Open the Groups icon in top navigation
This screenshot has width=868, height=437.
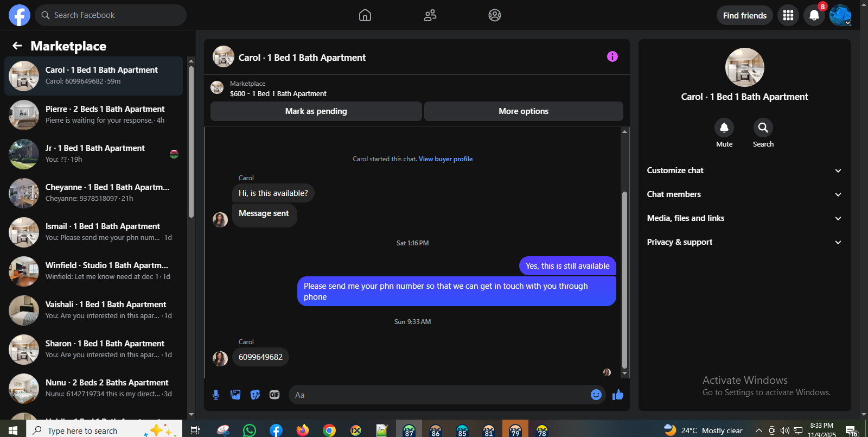pos(495,15)
